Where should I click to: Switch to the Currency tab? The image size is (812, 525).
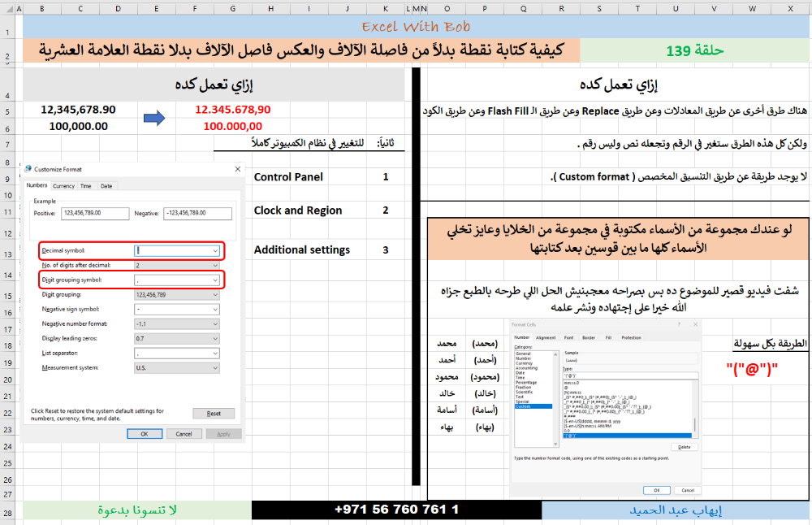(x=63, y=186)
